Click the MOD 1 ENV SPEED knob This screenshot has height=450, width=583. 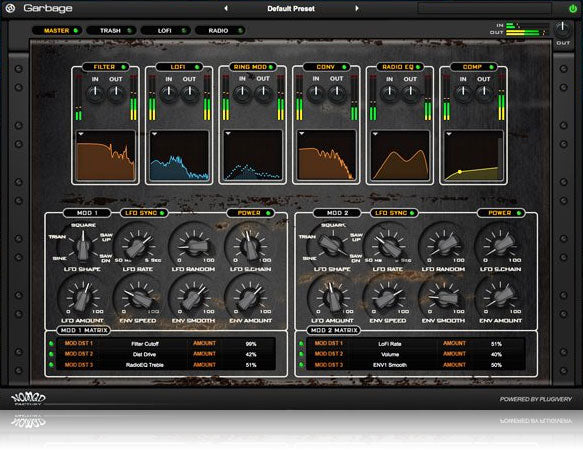[138, 298]
